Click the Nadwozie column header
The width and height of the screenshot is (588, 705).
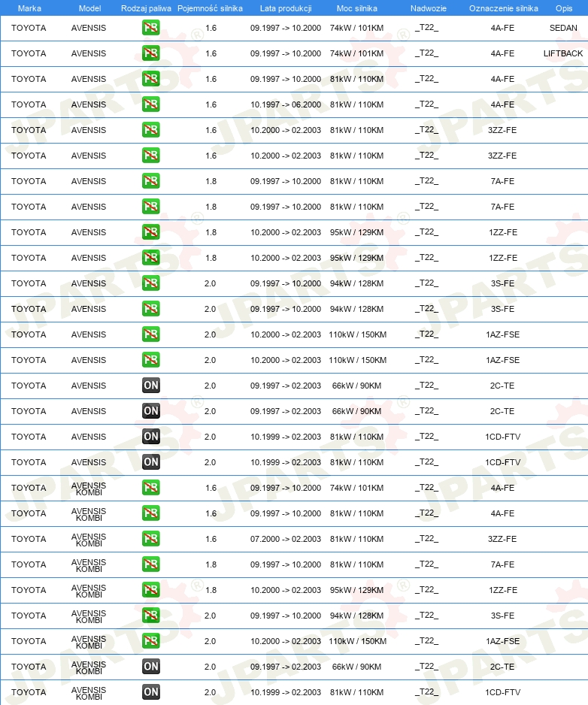tap(429, 8)
